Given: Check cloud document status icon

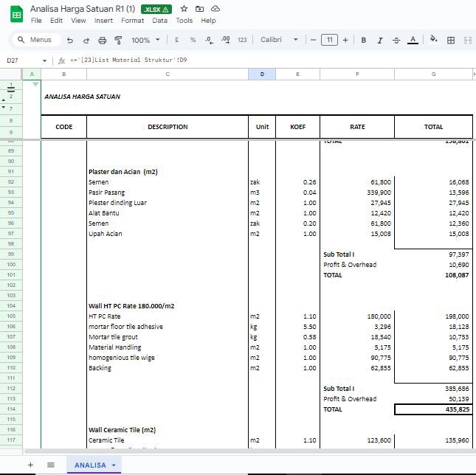Looking at the screenshot, I should click(215, 9).
